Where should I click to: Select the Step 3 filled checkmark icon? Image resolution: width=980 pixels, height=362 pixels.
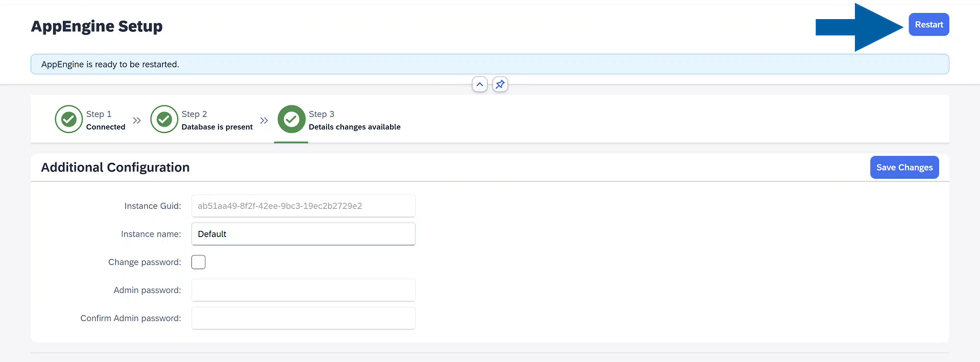coord(291,119)
